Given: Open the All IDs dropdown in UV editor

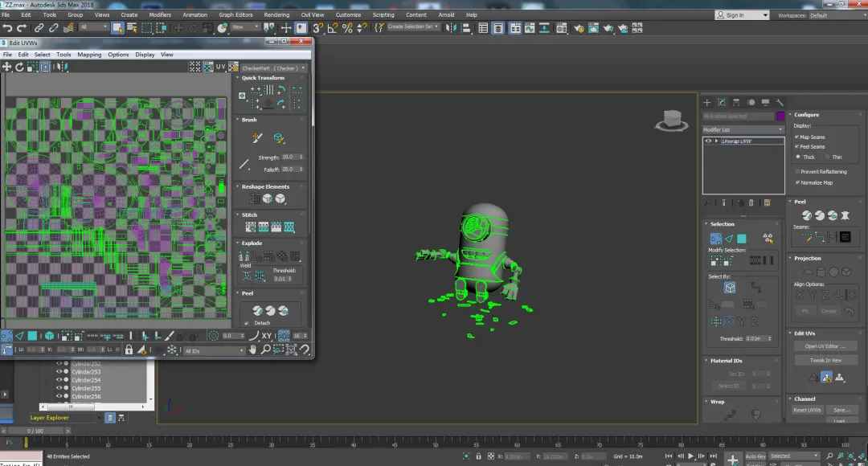Looking at the screenshot, I should [215, 350].
